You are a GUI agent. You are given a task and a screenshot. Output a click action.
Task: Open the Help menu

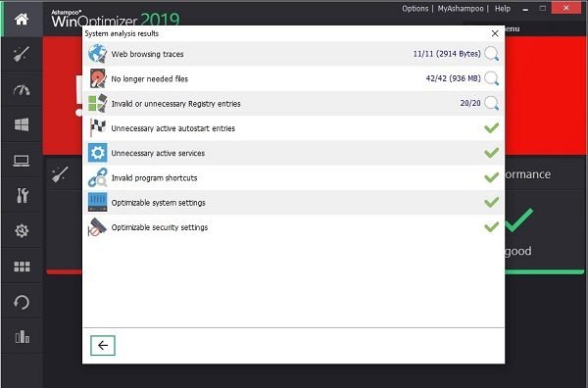point(503,9)
